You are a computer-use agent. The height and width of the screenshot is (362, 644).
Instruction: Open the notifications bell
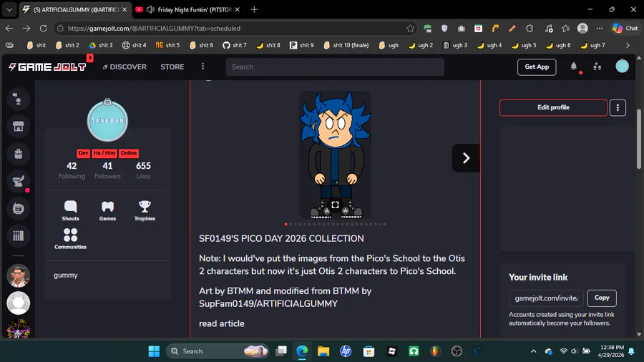[x=574, y=67]
